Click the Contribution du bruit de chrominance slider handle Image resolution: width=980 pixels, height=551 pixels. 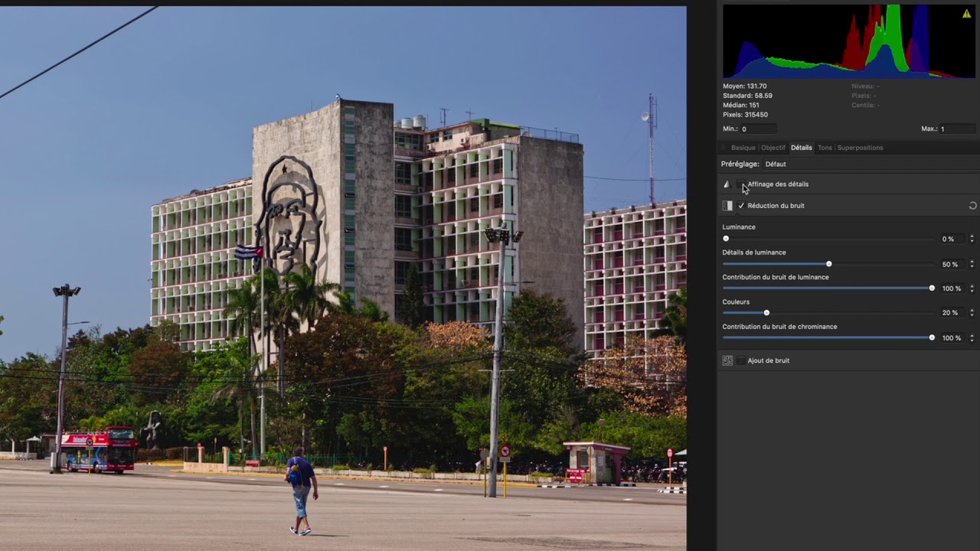click(x=932, y=337)
